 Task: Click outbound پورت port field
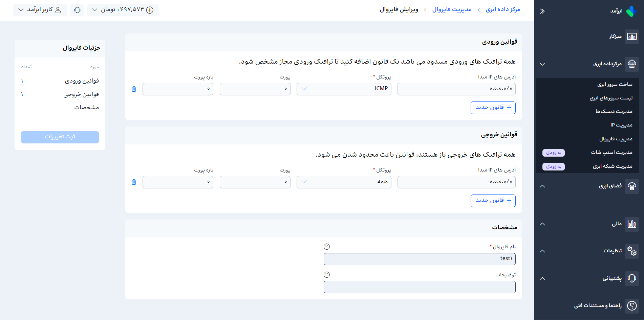tap(255, 182)
